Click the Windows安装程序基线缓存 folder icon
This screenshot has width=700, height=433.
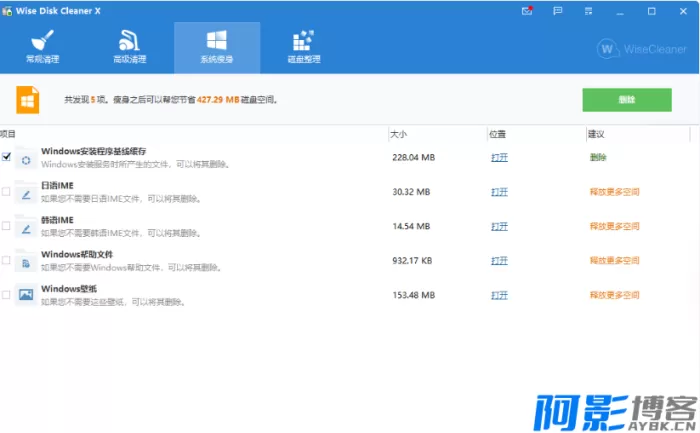click(25, 158)
